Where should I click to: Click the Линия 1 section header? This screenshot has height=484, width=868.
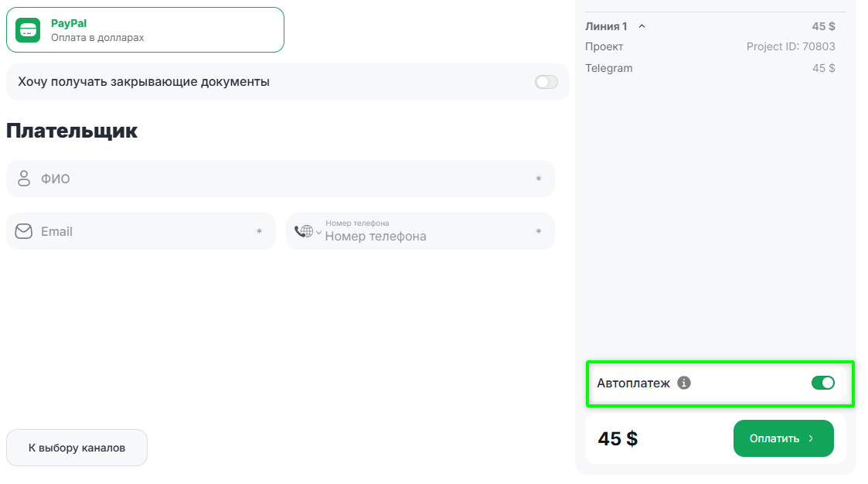click(607, 26)
